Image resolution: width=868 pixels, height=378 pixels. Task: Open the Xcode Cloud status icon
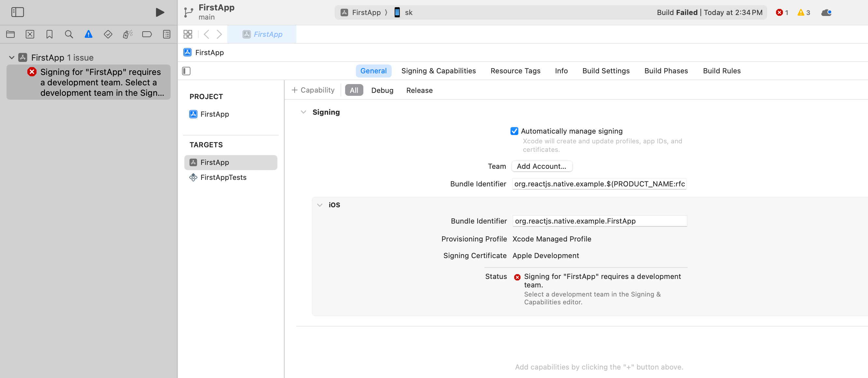[826, 12]
